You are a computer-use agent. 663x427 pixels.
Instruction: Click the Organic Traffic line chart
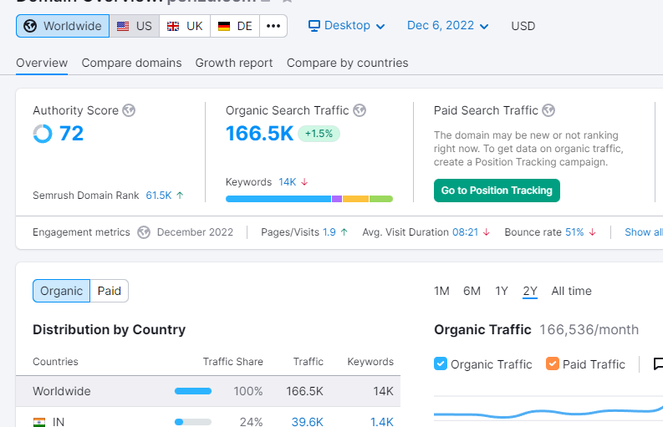coord(548,412)
